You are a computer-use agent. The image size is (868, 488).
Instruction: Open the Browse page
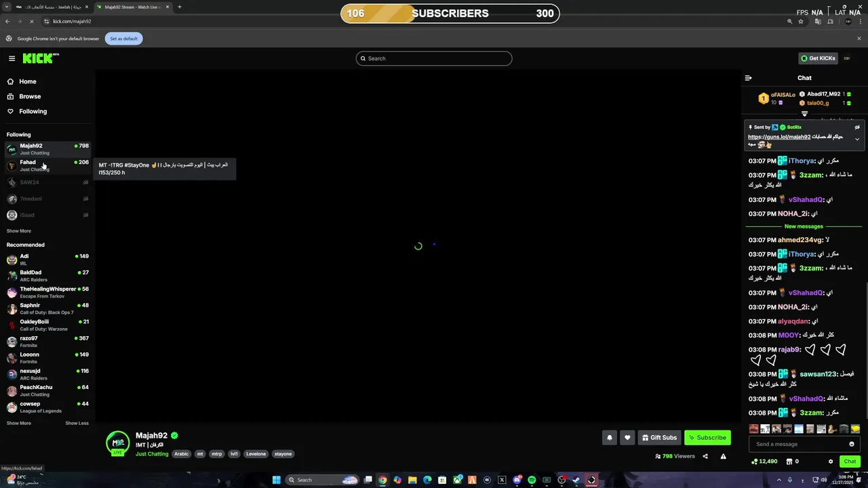click(x=30, y=96)
